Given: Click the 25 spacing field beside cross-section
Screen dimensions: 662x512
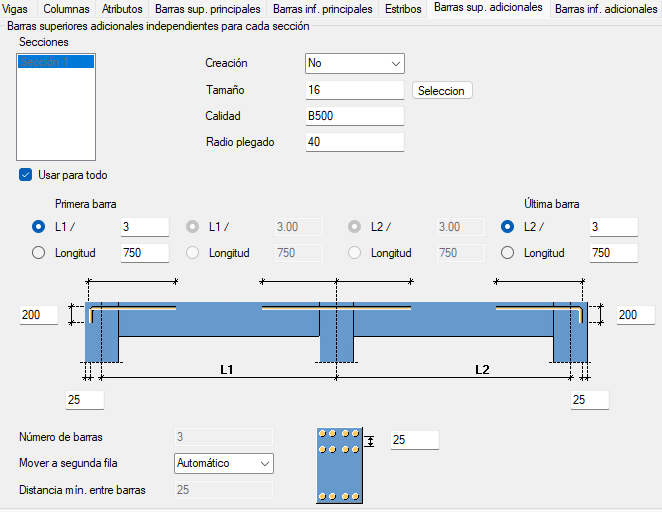Looking at the screenshot, I should click(x=413, y=440).
